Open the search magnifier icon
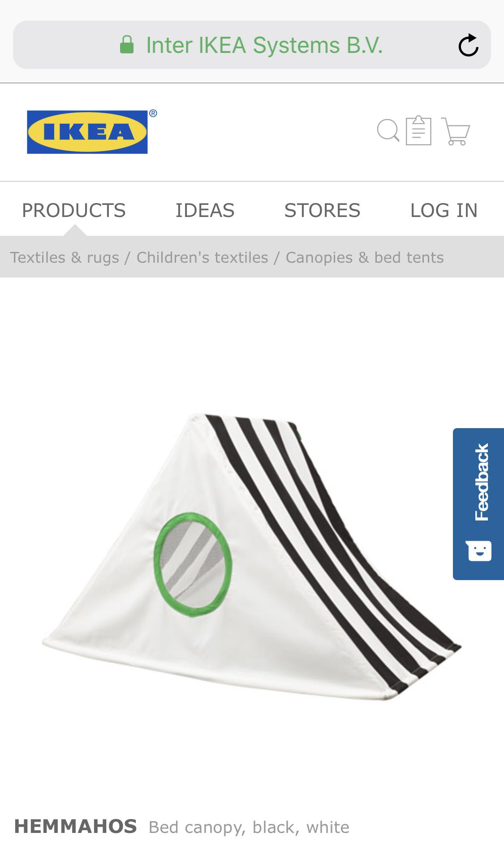504x841 pixels. 388,130
